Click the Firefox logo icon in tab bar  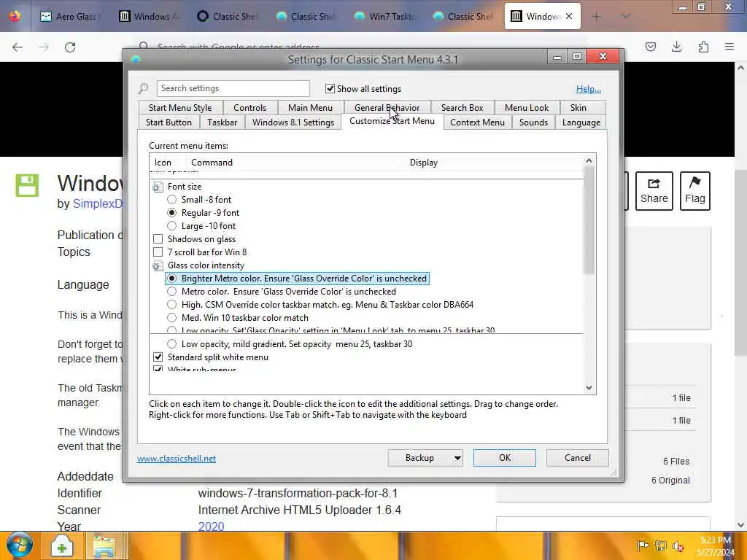[15, 16]
